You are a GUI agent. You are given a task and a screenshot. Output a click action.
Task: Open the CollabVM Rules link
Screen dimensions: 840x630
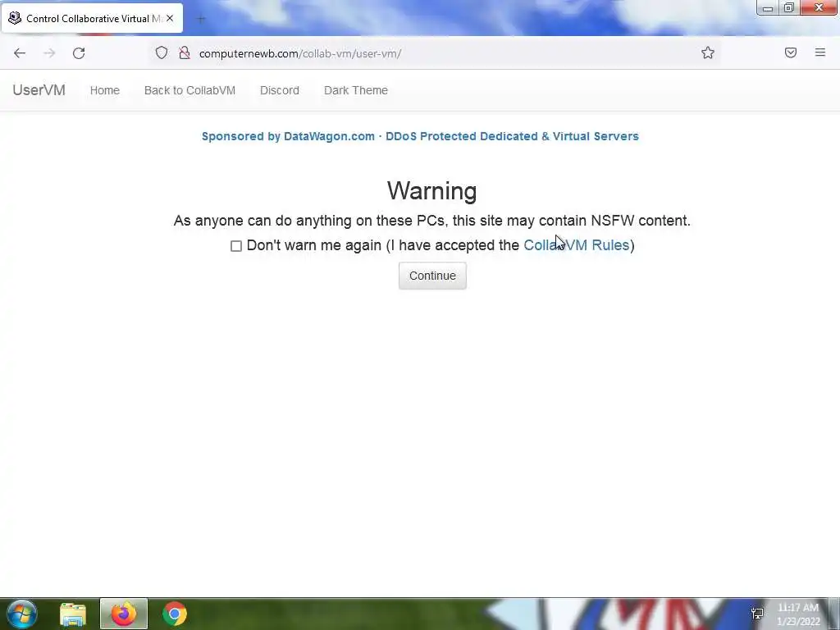coord(576,245)
